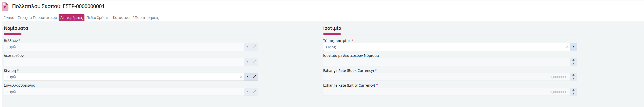Open the Στοιχεία Παραστατικού tab
644x107 pixels.
[x=37, y=18]
